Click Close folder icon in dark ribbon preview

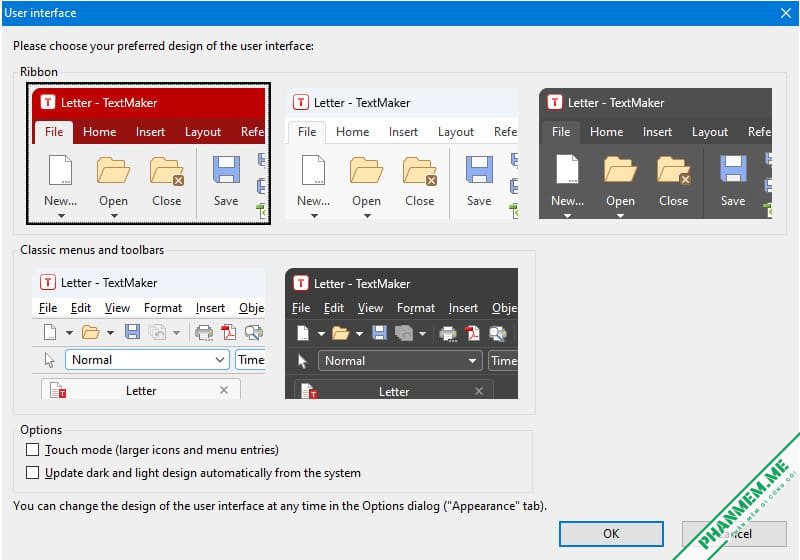pyautogui.click(x=674, y=170)
